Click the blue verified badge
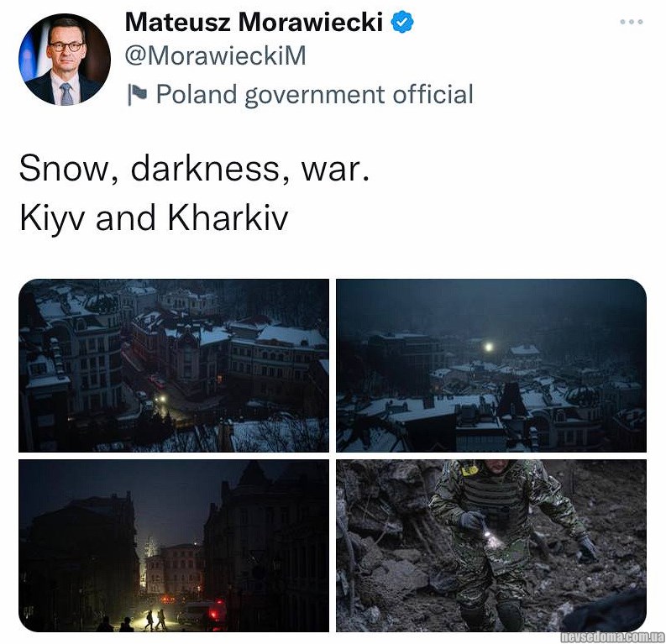666x644 pixels. tap(401, 22)
